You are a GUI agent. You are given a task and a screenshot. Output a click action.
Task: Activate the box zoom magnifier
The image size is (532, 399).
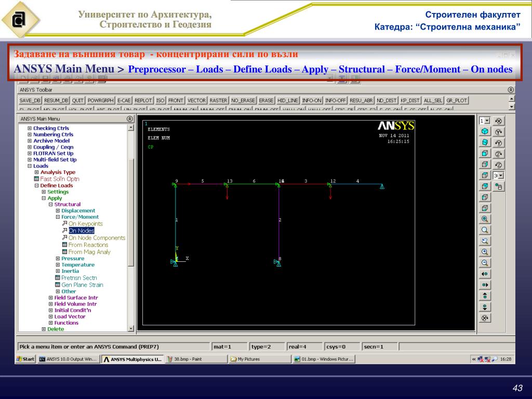click(x=485, y=230)
